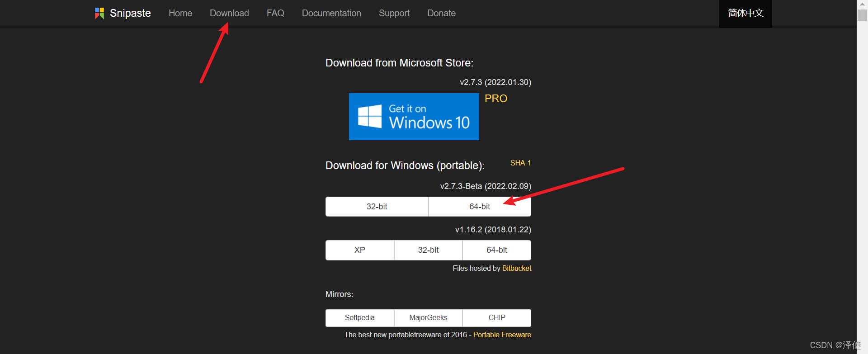Click the scrollbar up arrow
The height and width of the screenshot is (354, 868).
(862, 4)
